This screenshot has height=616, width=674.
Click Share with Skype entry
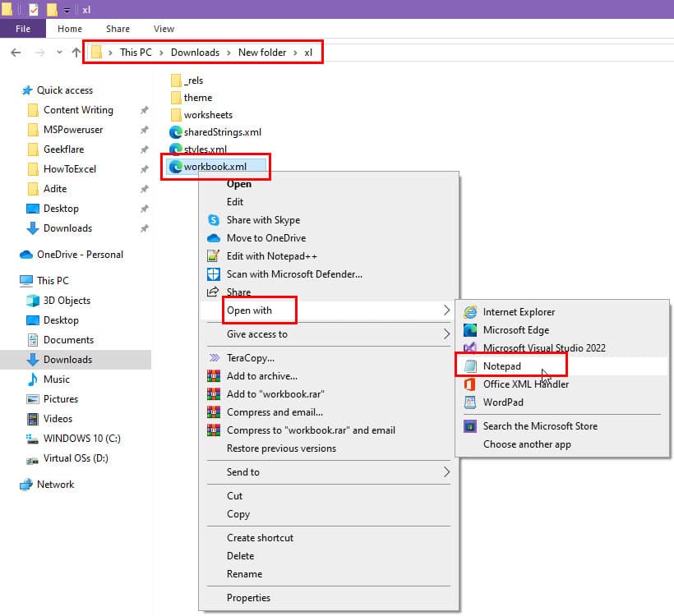point(263,220)
